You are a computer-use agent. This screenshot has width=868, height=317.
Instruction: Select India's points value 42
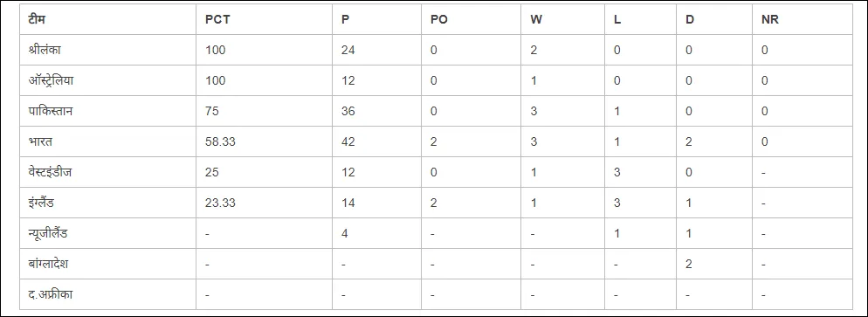tap(348, 142)
